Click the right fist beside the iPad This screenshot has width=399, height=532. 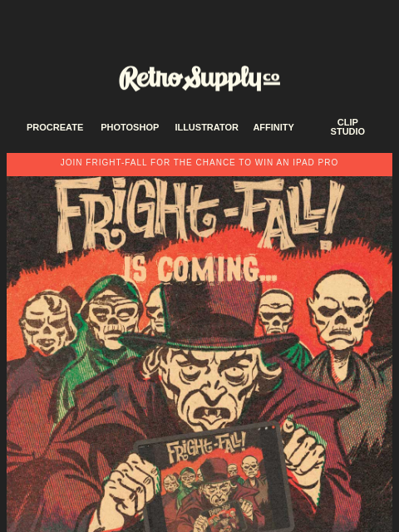point(303,454)
